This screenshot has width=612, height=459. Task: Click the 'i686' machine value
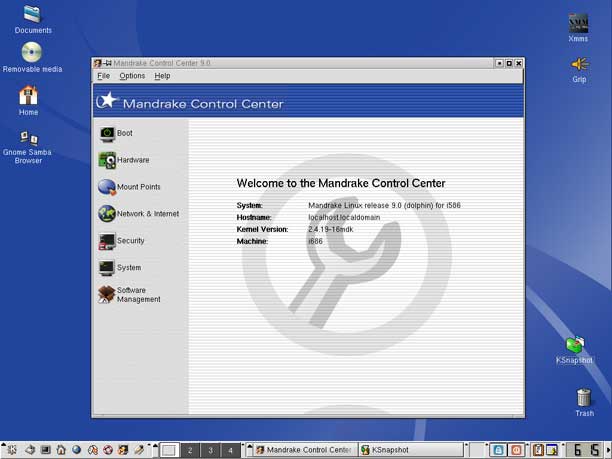pos(315,242)
